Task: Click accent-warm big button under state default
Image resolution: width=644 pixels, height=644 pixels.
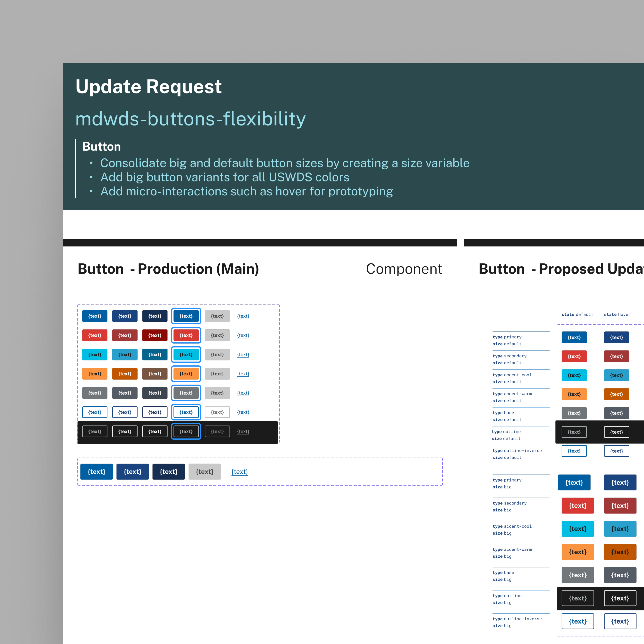Action: click(x=578, y=552)
